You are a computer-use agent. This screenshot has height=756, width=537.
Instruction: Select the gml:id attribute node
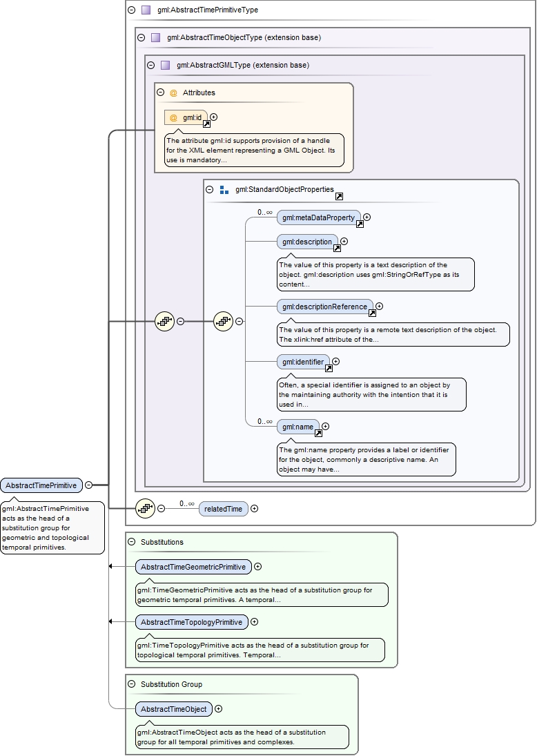pyautogui.click(x=186, y=117)
